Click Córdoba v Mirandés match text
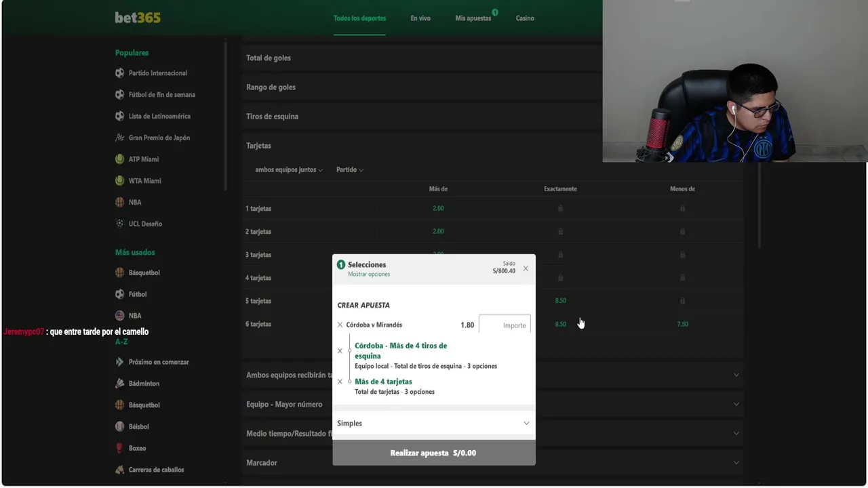 pyautogui.click(x=374, y=325)
